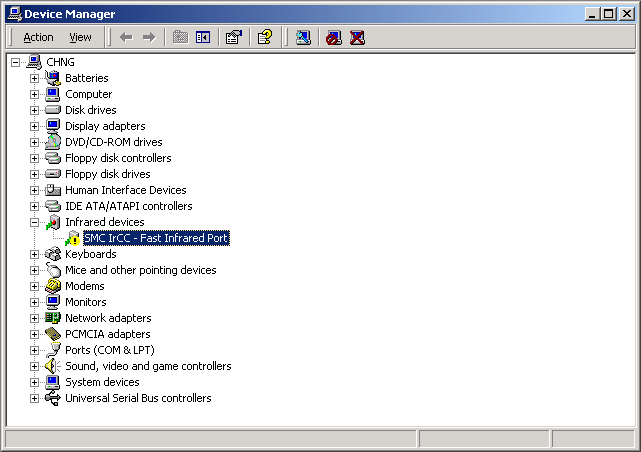
Task: Select IDE ATA/ATAPI controllers label
Action: click(x=129, y=206)
